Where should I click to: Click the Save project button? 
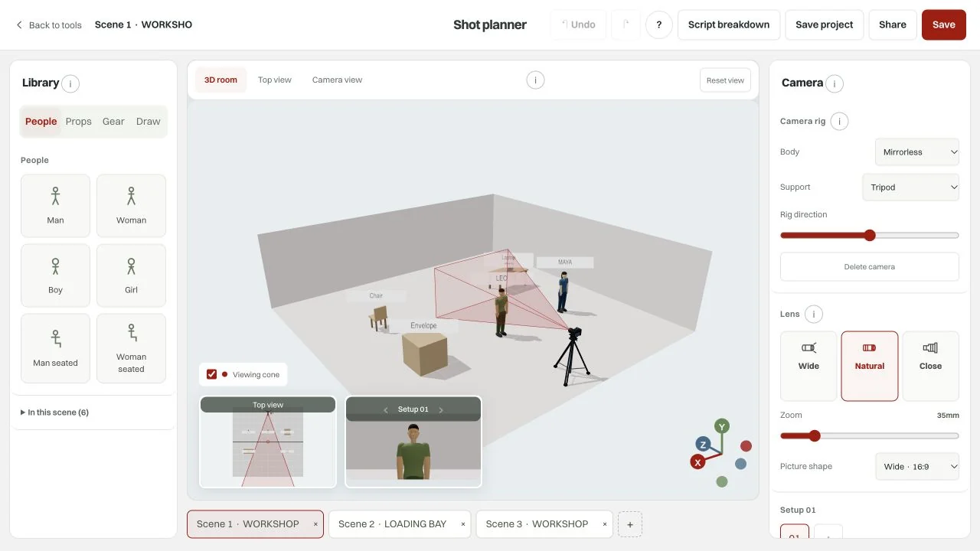coord(825,24)
